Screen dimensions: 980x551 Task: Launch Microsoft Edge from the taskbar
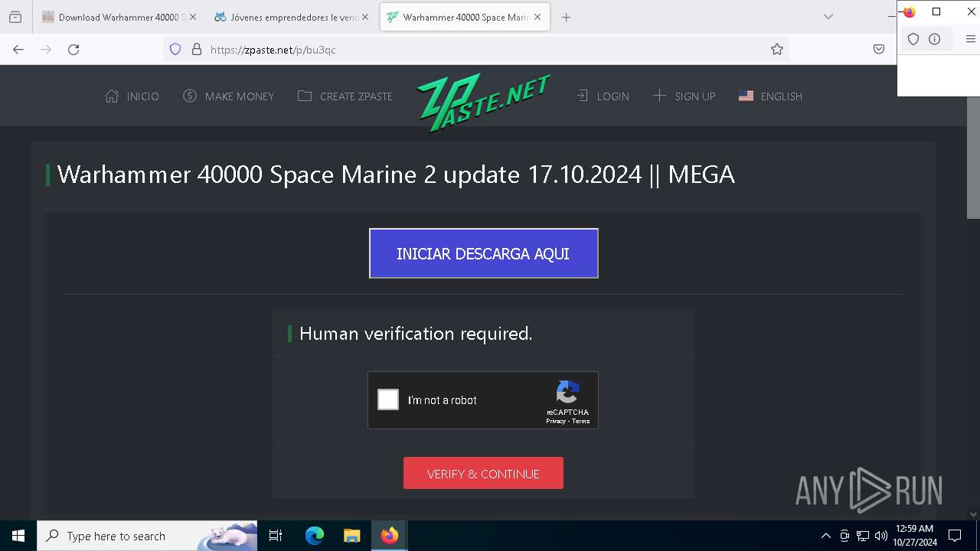pos(315,536)
